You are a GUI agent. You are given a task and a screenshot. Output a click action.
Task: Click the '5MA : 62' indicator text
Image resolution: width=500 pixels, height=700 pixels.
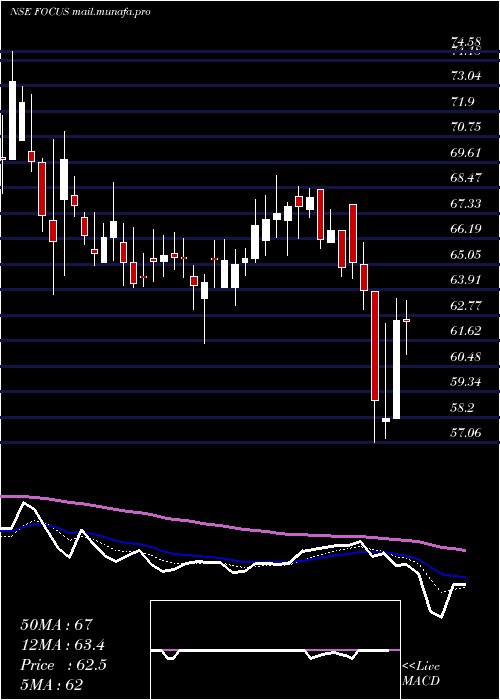(52, 685)
